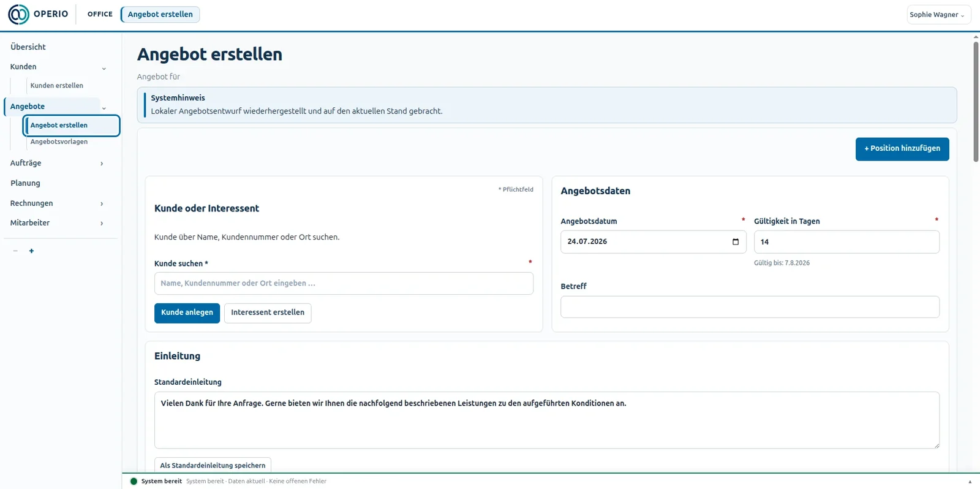980x489 pixels.
Task: Click the Position hinzufügen button
Action: pyautogui.click(x=902, y=149)
